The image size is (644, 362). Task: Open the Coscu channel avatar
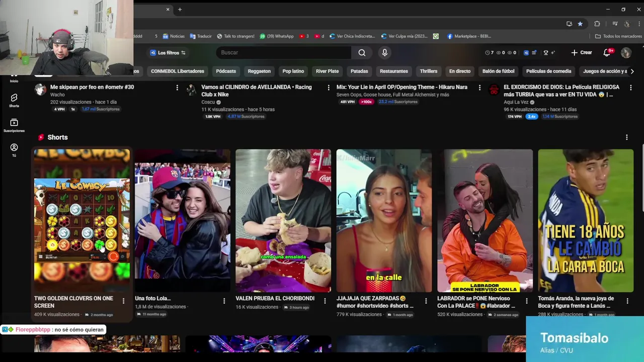click(x=191, y=90)
